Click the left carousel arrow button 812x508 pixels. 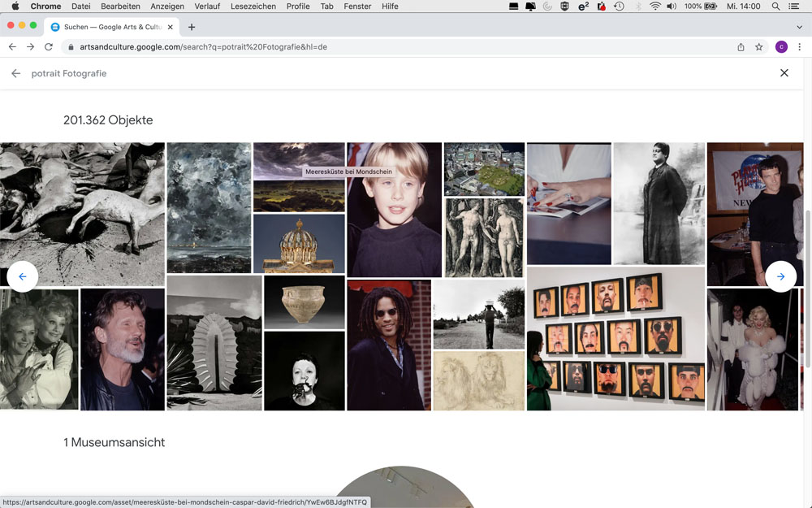[x=23, y=276]
